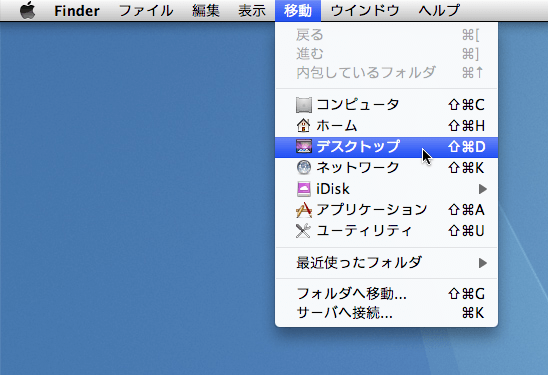Select 最近使ったフォルダ menu entry
The height and width of the screenshot is (375, 548).
pos(387,263)
